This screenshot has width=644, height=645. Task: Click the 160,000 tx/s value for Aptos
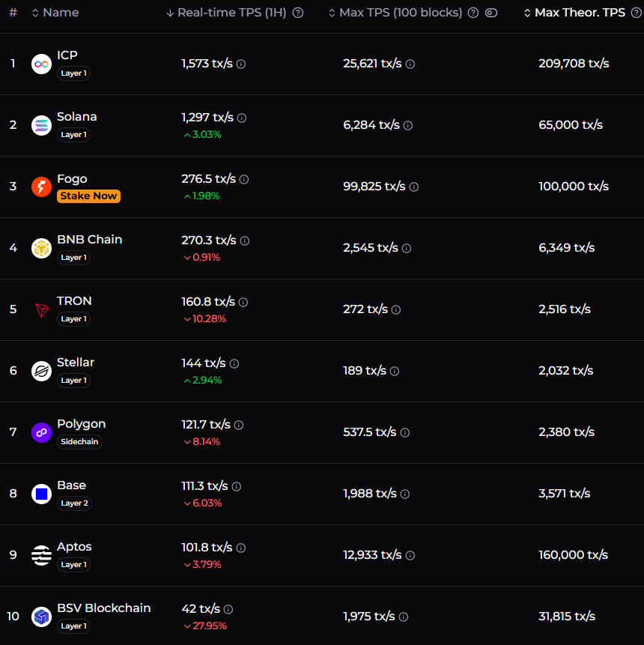click(x=574, y=555)
